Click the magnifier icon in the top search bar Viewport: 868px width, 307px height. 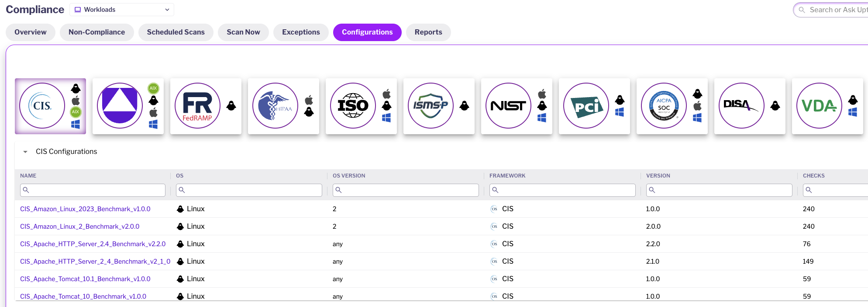(802, 10)
